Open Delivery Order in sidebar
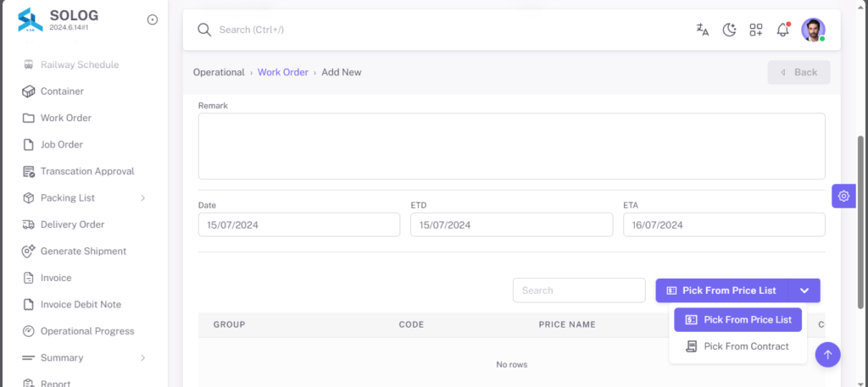Screen dimensions: 868x387 72,224
